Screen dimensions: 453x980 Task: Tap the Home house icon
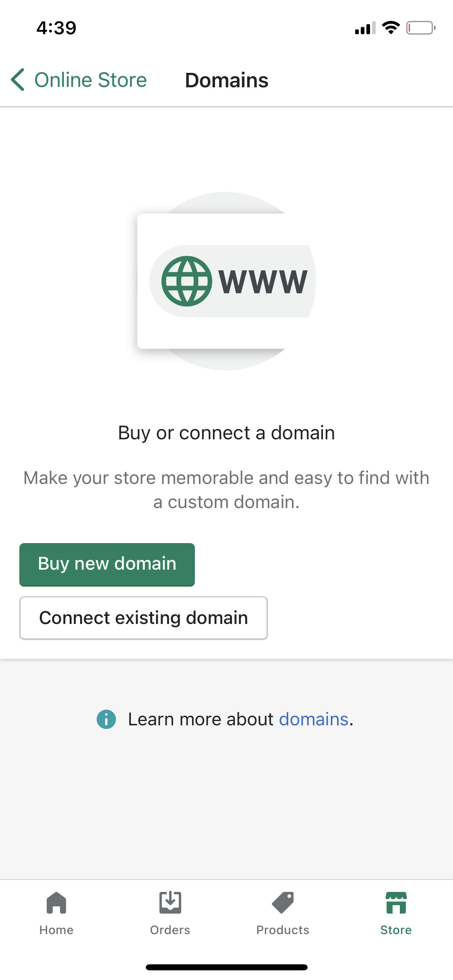[x=56, y=902]
